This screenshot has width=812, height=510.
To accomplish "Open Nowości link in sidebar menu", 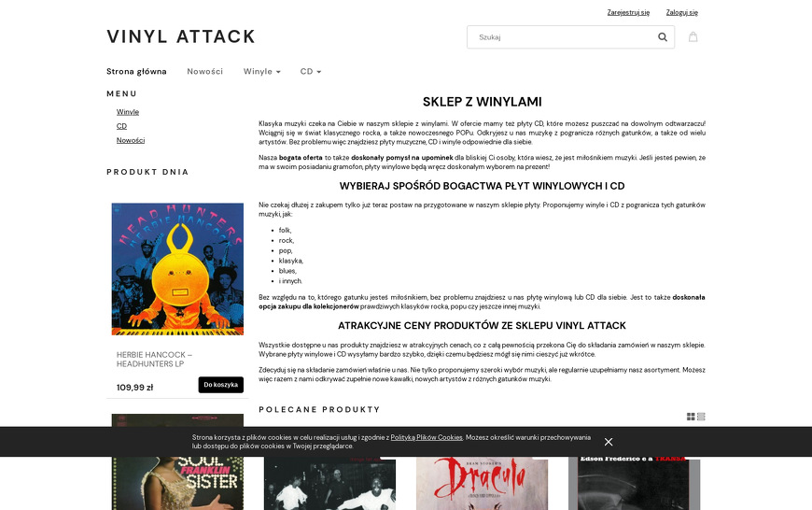I will [131, 140].
